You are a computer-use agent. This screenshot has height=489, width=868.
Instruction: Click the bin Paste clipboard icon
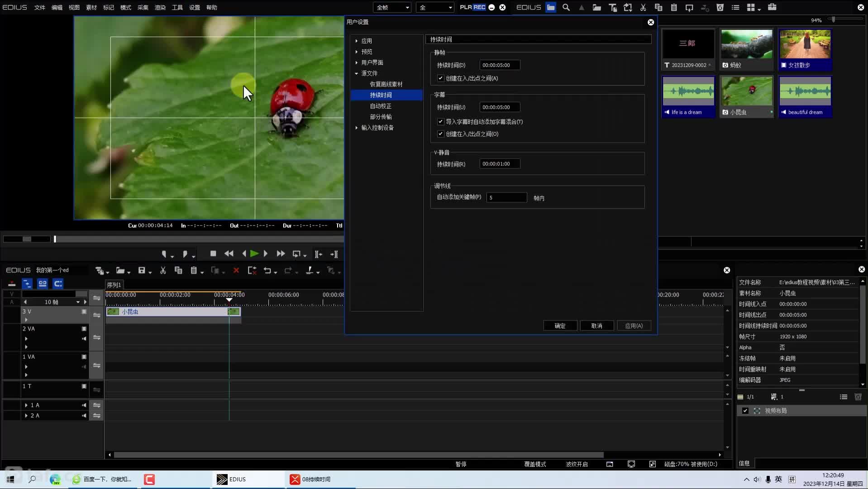click(674, 7)
